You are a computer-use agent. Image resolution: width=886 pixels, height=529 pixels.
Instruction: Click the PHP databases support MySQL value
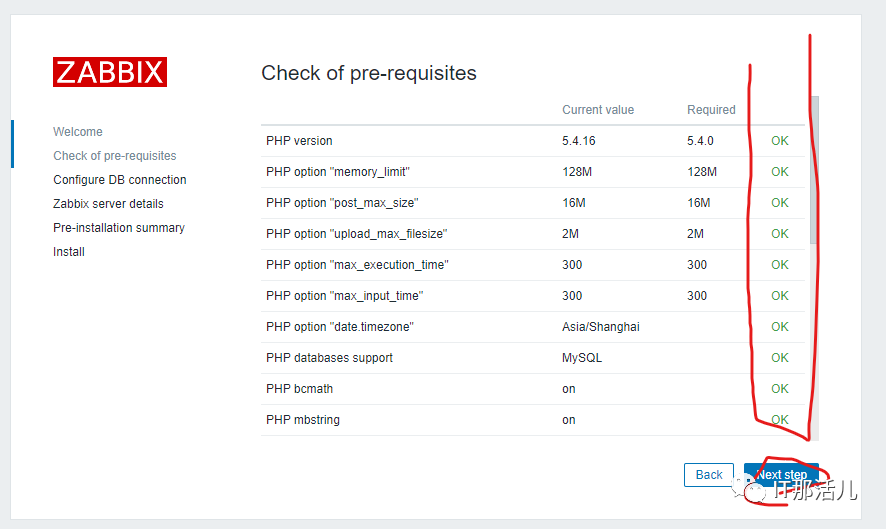point(582,358)
